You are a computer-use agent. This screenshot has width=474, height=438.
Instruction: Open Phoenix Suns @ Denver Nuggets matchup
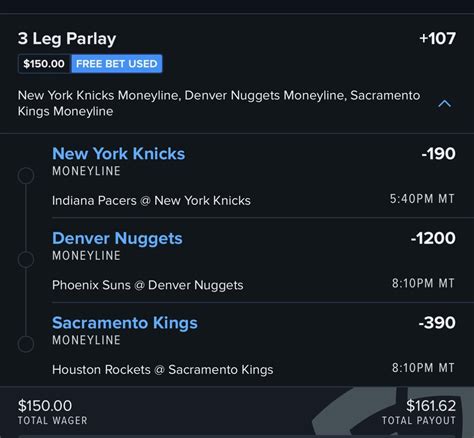pyautogui.click(x=148, y=285)
